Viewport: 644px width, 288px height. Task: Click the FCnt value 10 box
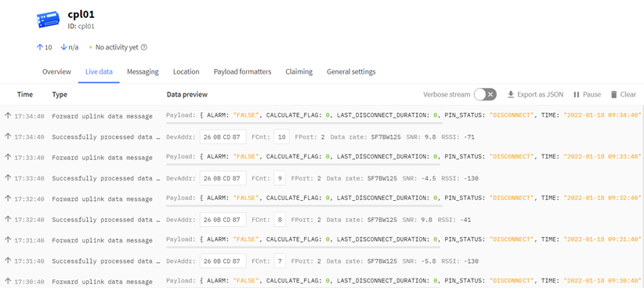coord(282,137)
